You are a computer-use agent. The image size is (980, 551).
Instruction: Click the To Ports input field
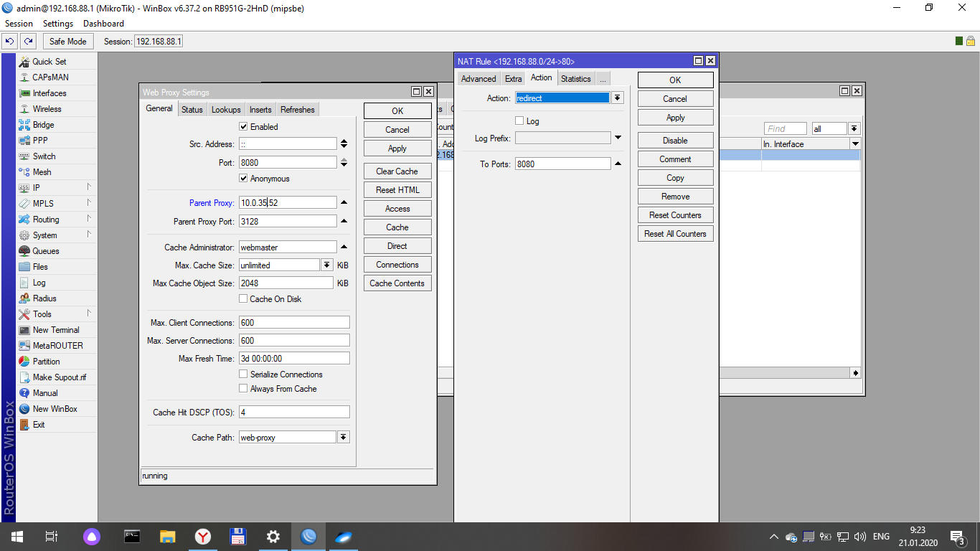click(563, 164)
